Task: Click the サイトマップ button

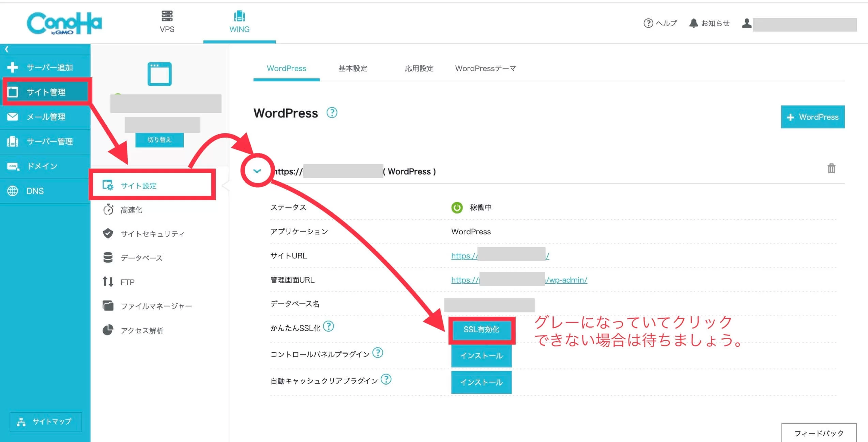Action: [46, 422]
